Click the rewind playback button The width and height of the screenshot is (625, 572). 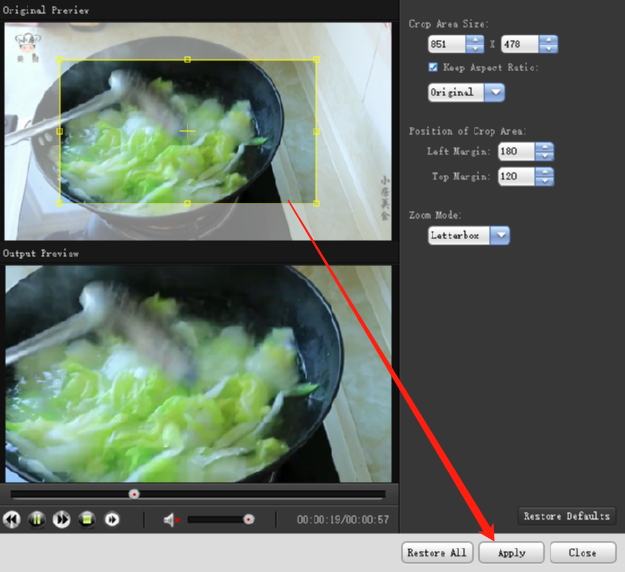12,519
